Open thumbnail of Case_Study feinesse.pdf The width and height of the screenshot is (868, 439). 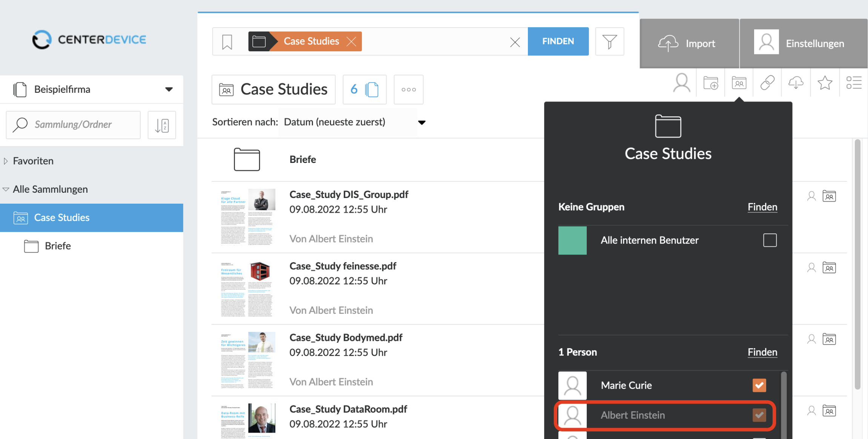[248, 289]
